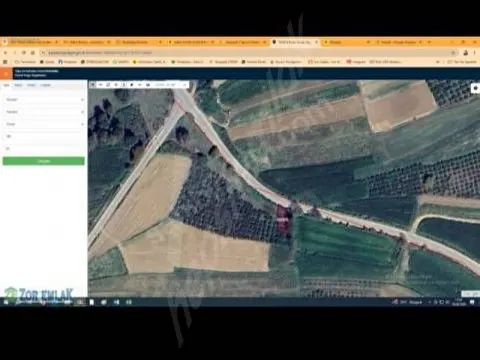This screenshot has height=360, width=480.
Task: Open the map layers button at top-right
Action: tap(475, 88)
